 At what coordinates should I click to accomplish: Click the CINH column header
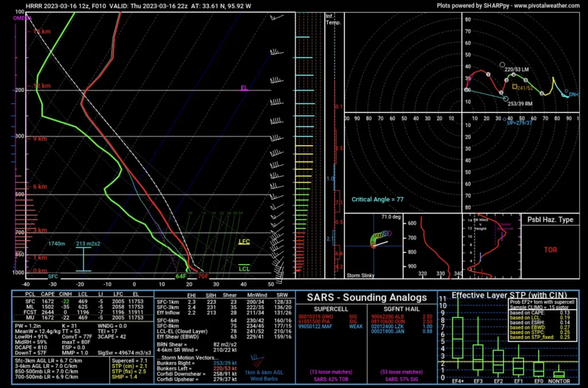[65, 294]
